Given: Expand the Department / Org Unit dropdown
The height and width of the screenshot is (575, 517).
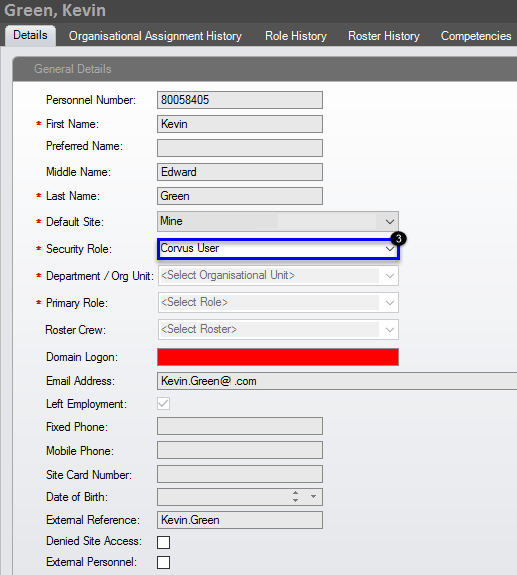Looking at the screenshot, I should coord(389,276).
